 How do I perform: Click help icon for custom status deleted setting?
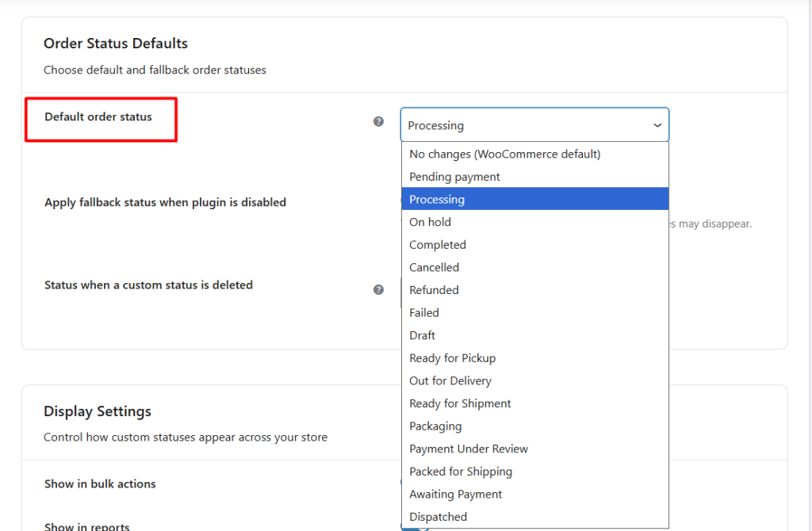coord(378,289)
